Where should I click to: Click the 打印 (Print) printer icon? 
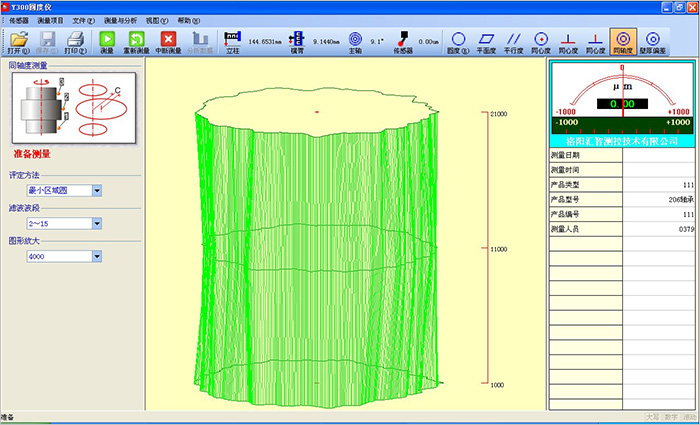(x=74, y=40)
